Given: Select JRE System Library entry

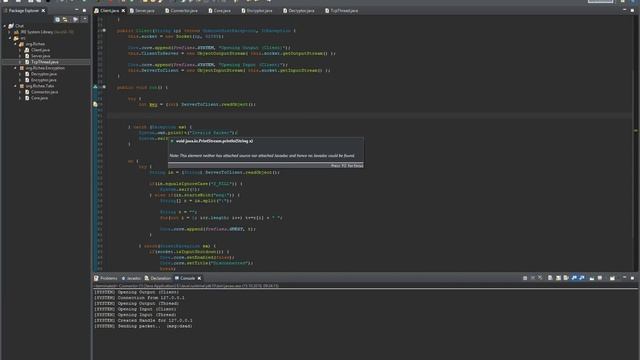Looking at the screenshot, I should tap(44, 32).
